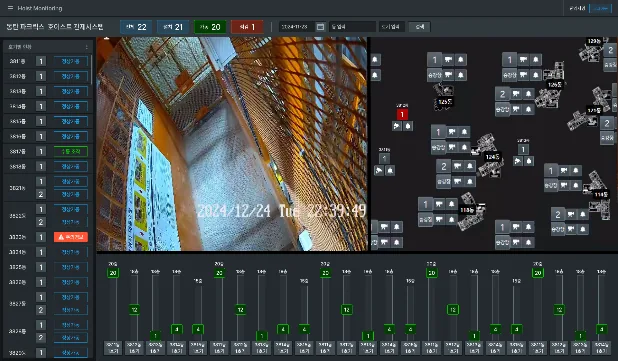Screen dimensions: 618x361
Task: Open alarm bell for hoist 1 beside building 124
Action: (464, 132)
